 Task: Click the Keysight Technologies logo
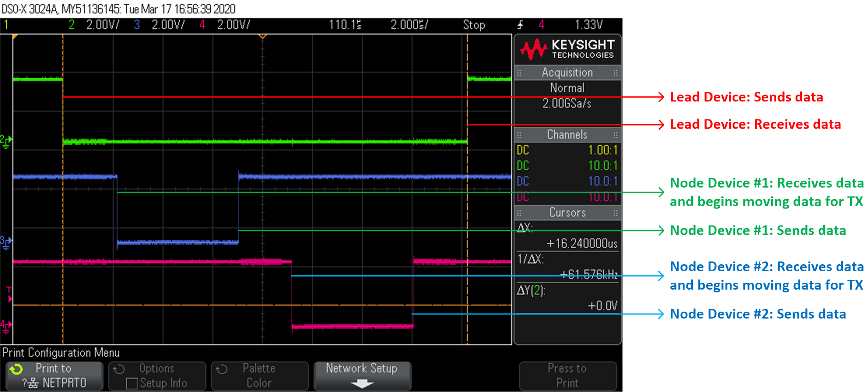567,49
